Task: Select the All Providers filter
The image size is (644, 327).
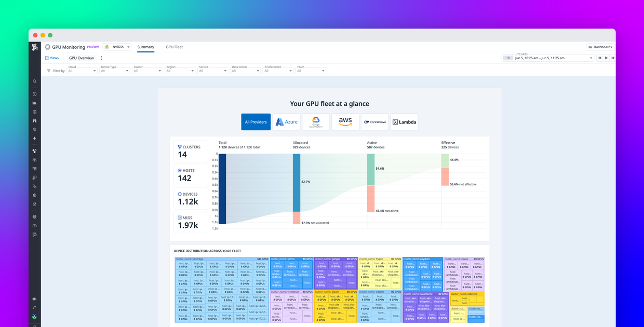Action: coord(256,122)
